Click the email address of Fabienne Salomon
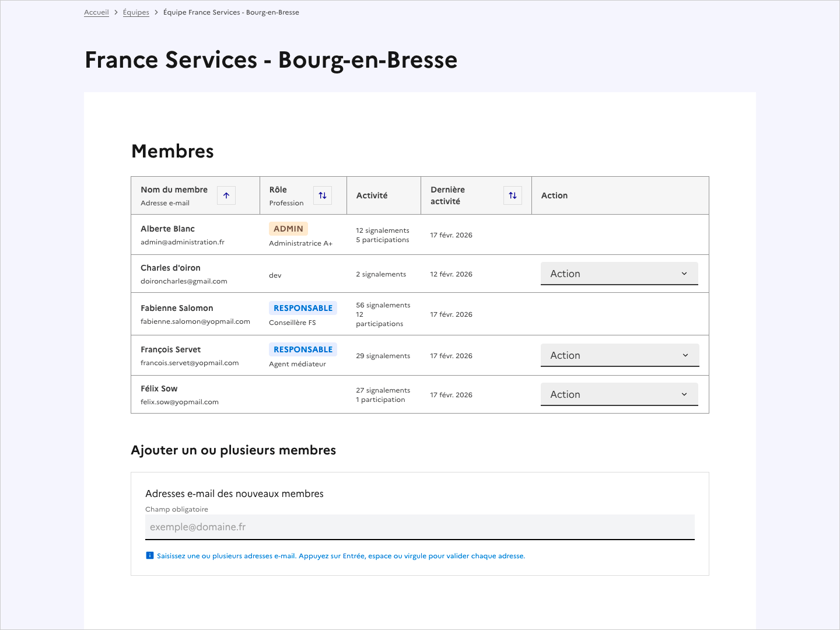840x630 pixels. (x=195, y=321)
